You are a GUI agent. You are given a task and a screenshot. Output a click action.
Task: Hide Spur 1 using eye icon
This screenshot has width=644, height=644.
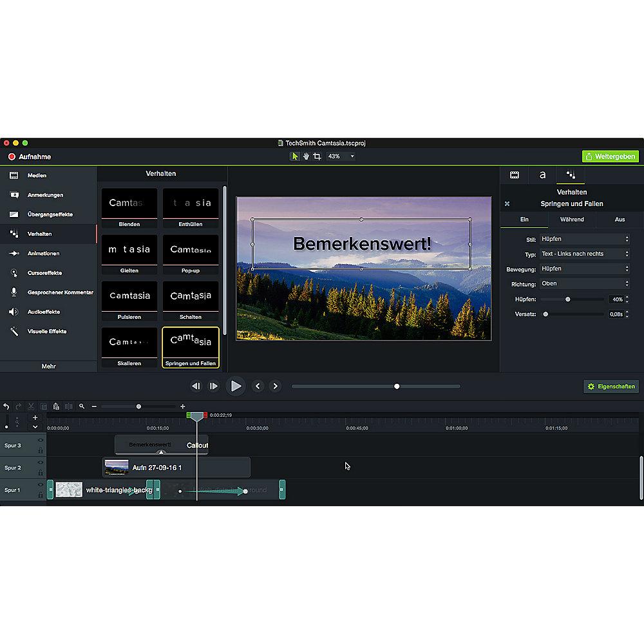click(41, 485)
